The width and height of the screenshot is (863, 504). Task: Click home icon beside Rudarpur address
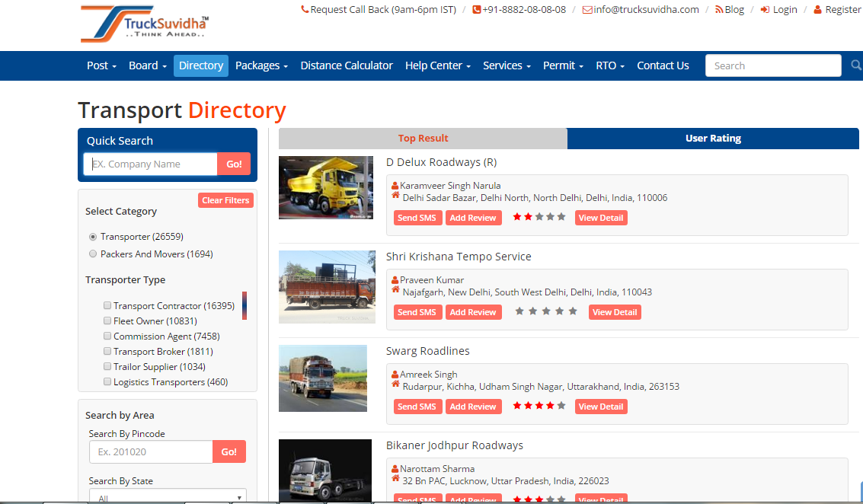tap(396, 384)
